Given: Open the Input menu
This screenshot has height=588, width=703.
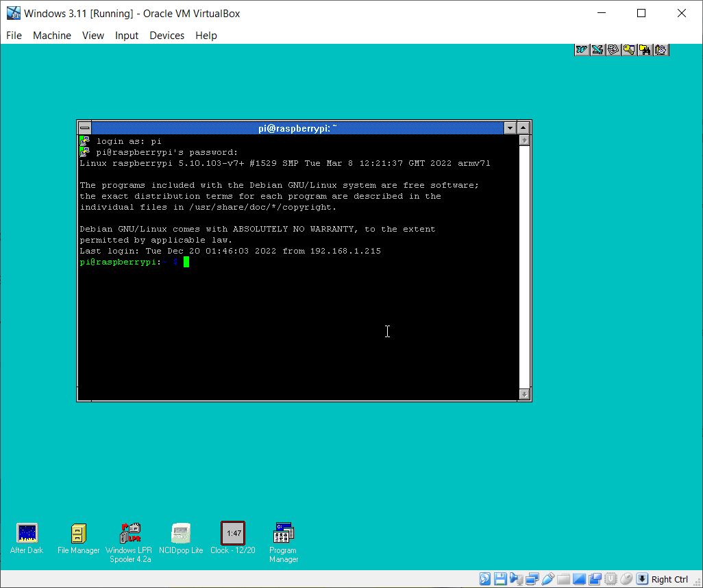Looking at the screenshot, I should [127, 36].
